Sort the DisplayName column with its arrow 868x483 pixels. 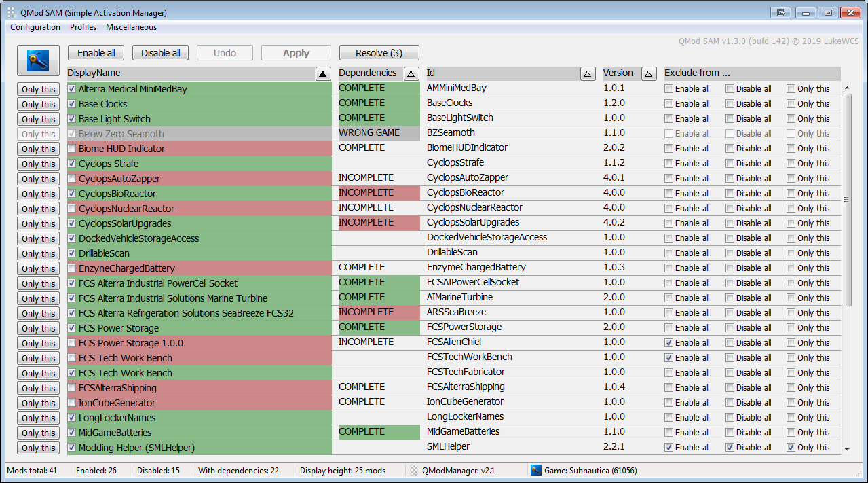pos(323,73)
